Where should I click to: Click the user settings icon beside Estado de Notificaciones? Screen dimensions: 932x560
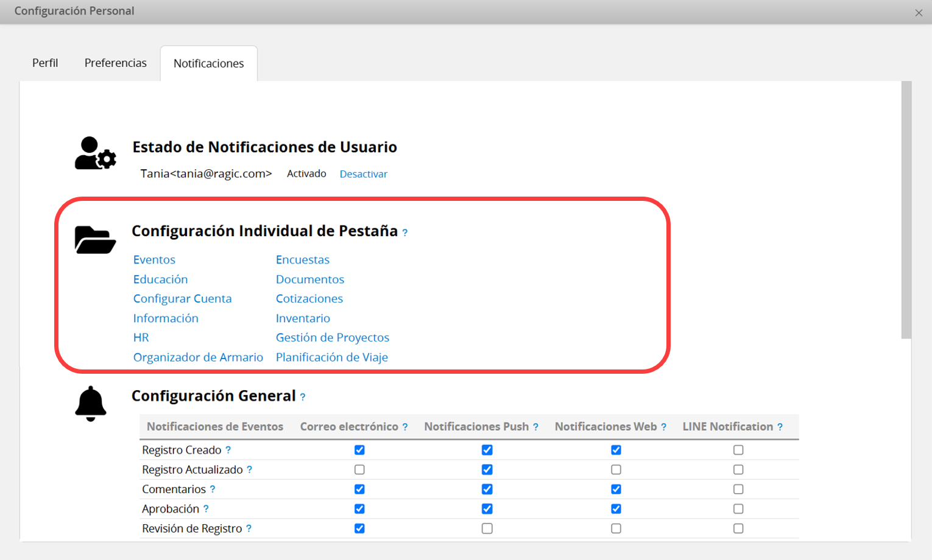click(x=95, y=153)
